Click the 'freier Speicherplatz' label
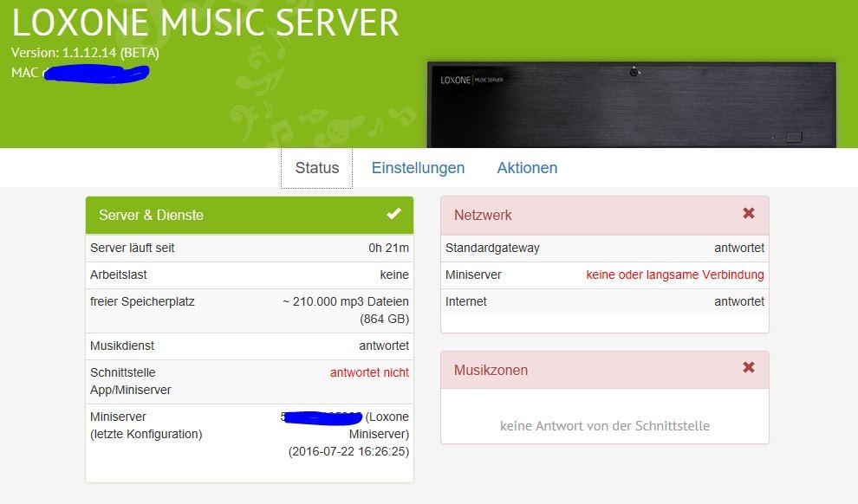Screen dimensions: 858x504 click(142, 301)
